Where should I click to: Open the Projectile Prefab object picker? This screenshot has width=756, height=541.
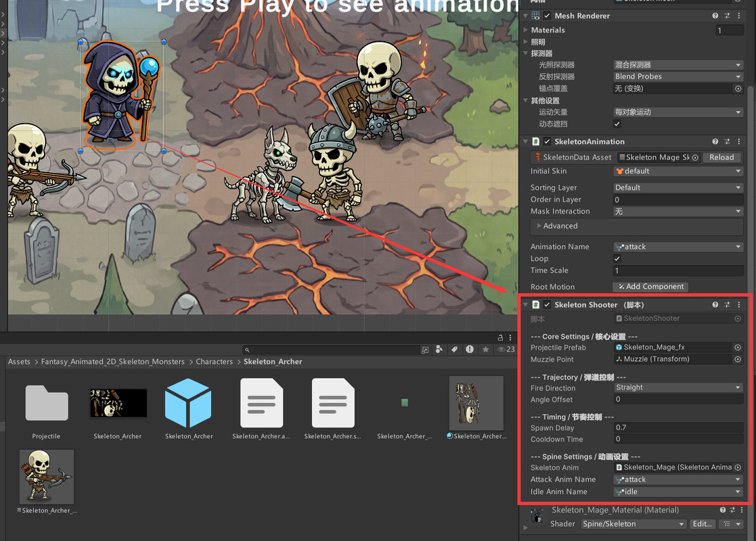click(x=738, y=347)
